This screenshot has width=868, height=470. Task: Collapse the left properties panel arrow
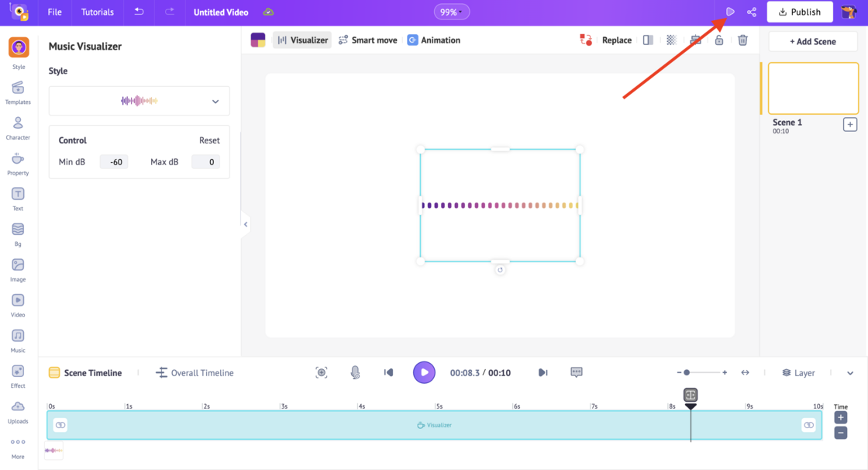click(x=246, y=225)
